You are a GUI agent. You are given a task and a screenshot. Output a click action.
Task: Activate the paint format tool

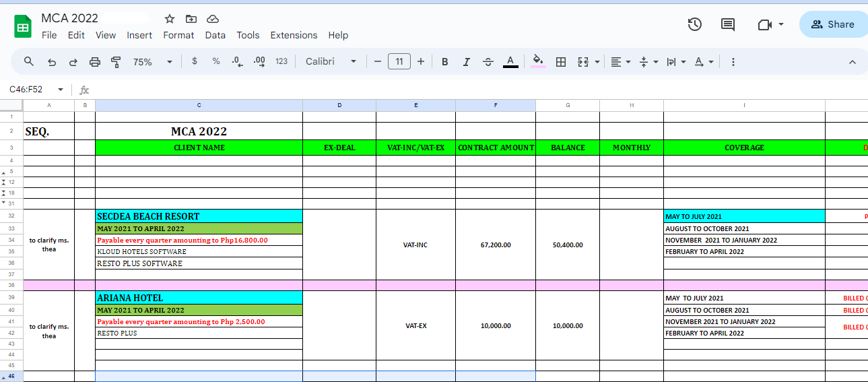click(116, 61)
